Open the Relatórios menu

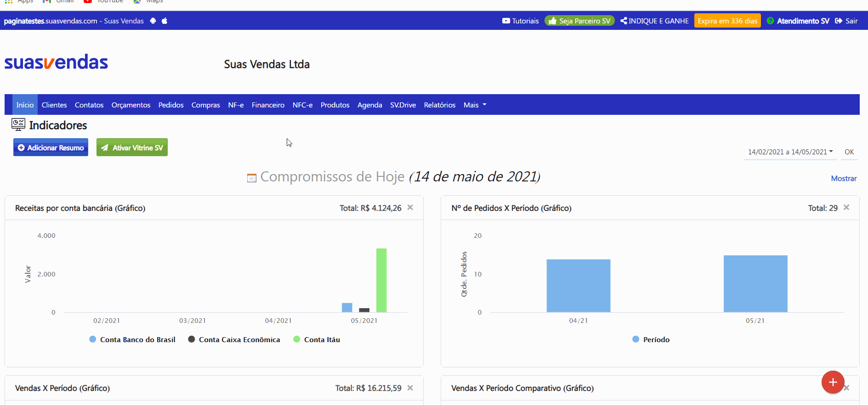pos(440,105)
